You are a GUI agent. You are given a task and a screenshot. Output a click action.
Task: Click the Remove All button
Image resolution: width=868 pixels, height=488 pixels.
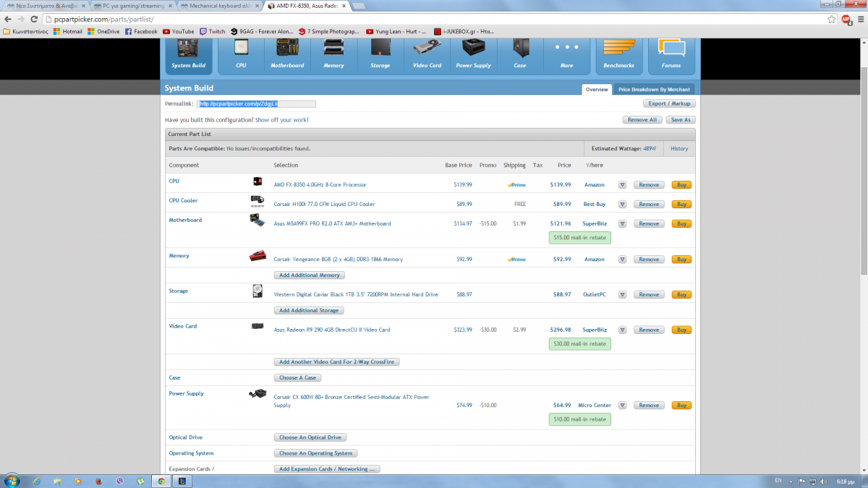click(642, 120)
